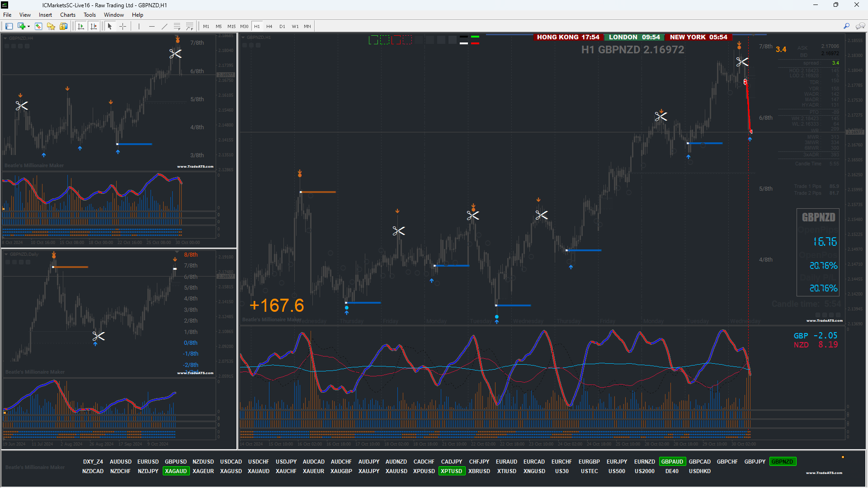868x488 pixels.
Task: Switch to the GBPAUD symbol button
Action: pyautogui.click(x=672, y=462)
